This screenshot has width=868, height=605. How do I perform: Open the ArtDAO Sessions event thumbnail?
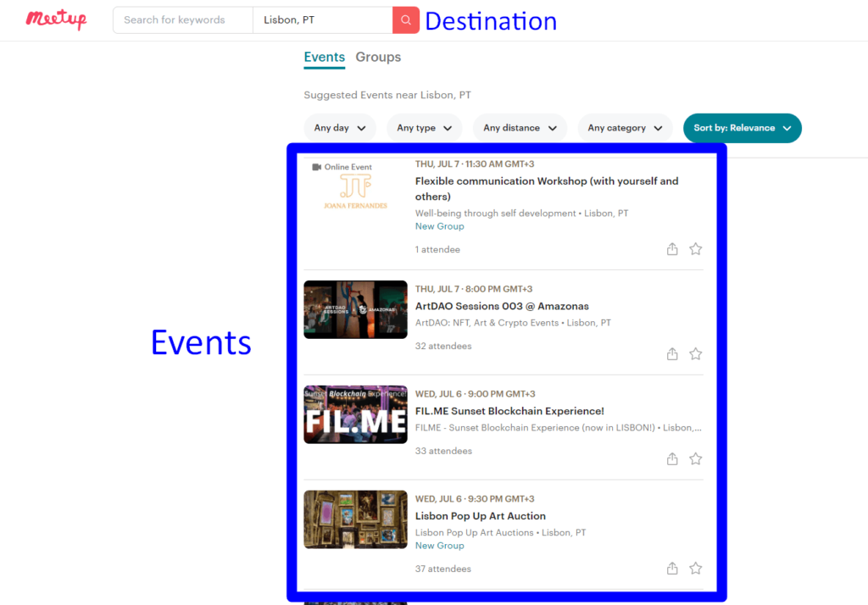[355, 309]
